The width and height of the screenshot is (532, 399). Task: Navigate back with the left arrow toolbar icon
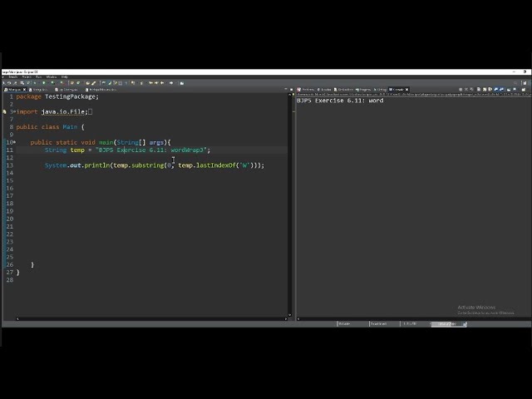[162, 83]
